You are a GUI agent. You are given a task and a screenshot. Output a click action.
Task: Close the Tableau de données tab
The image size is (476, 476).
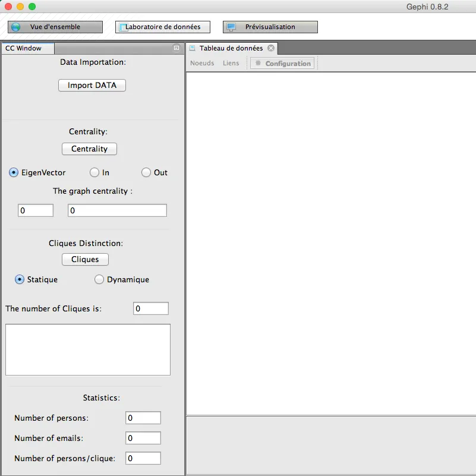coord(271,48)
